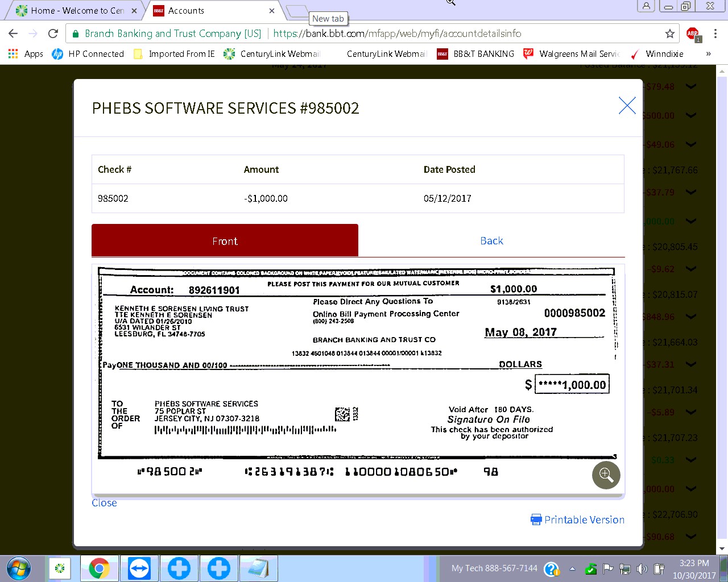Click the Date Posted column header
Viewport: 728px width, 582px height.
pyautogui.click(x=449, y=169)
